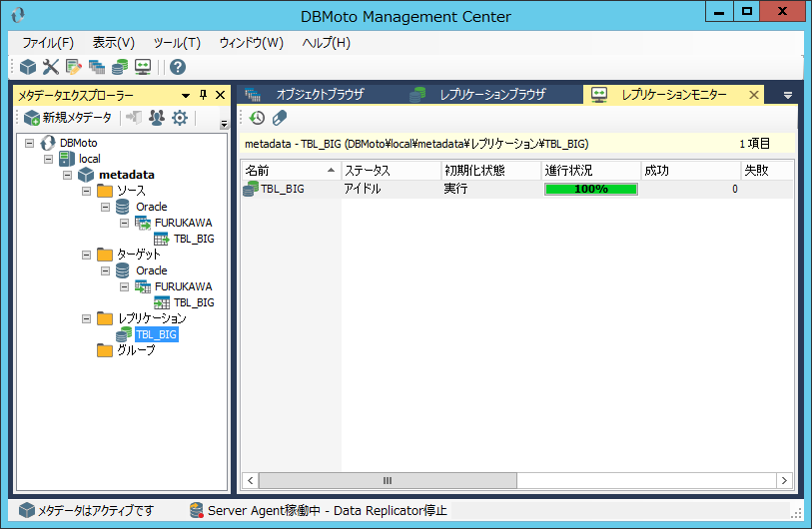The height and width of the screenshot is (529, 812).
Task: Select the TBL_BIG row in monitor grid
Action: pos(516,189)
